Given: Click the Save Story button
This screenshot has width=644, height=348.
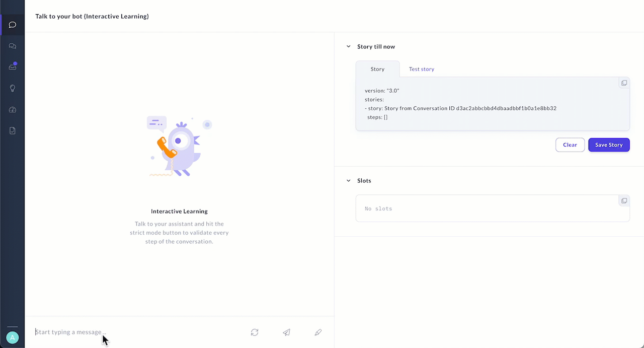Looking at the screenshot, I should point(609,145).
